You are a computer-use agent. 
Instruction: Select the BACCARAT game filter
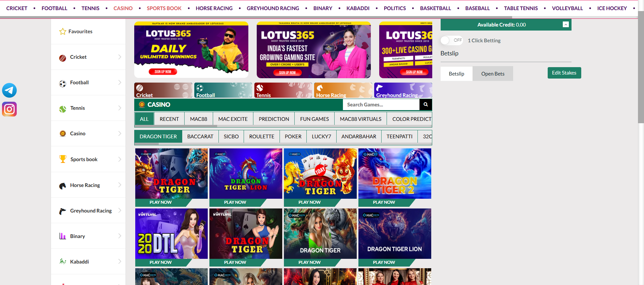pyautogui.click(x=200, y=136)
